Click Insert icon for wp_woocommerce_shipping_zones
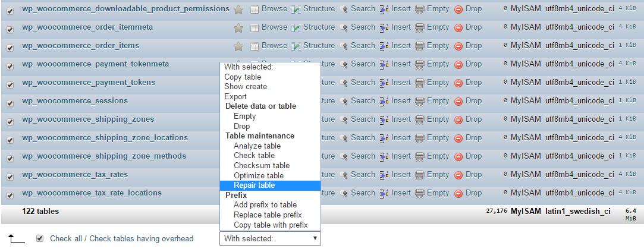The image size is (644, 249). (x=384, y=120)
